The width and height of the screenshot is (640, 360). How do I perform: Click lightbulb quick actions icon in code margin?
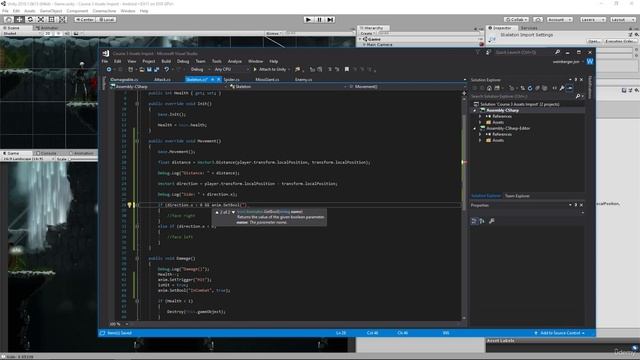[x=129, y=205]
